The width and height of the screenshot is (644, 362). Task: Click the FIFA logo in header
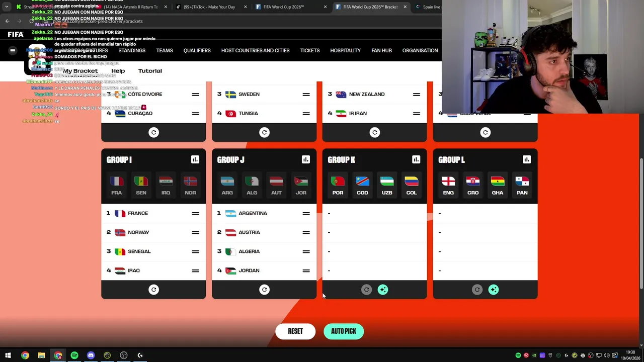[x=16, y=35]
